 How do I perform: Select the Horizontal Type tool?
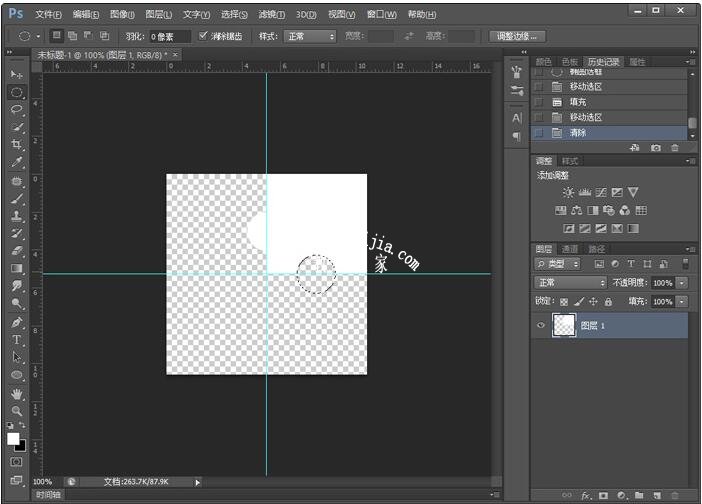tap(17, 340)
